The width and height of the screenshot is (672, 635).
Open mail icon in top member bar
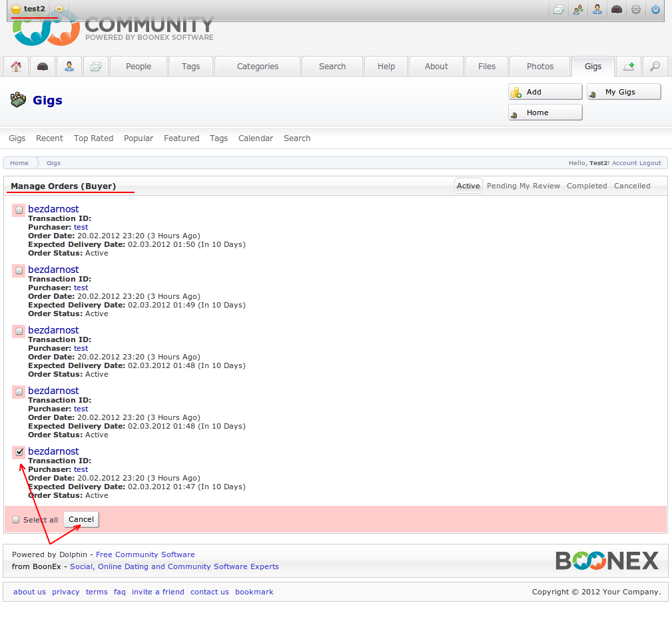(559, 9)
